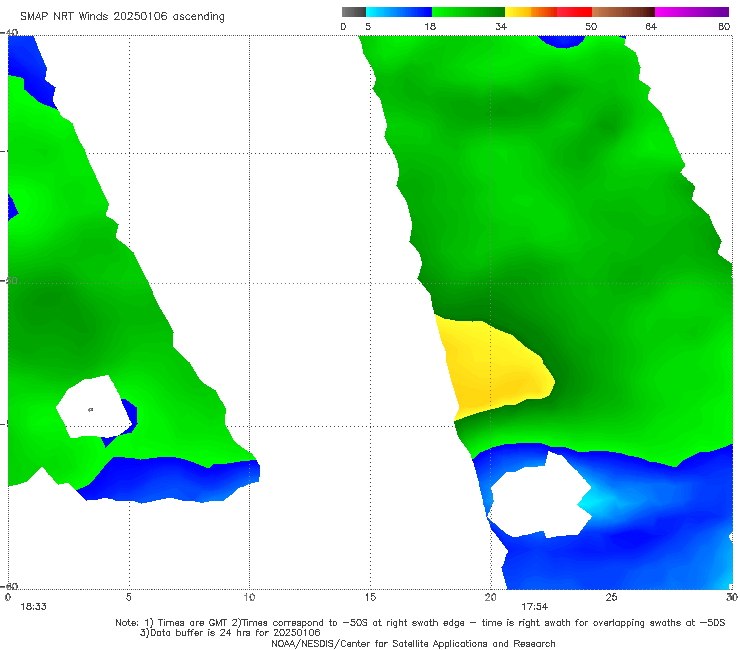Click the color bar label 34
740x650 pixels.
[501, 27]
